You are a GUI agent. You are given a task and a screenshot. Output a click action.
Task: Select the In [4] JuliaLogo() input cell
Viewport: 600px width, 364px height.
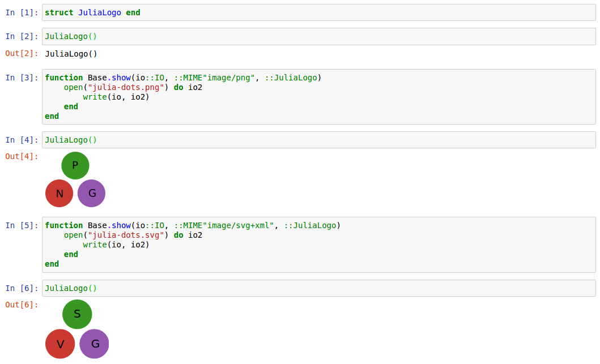319,140
